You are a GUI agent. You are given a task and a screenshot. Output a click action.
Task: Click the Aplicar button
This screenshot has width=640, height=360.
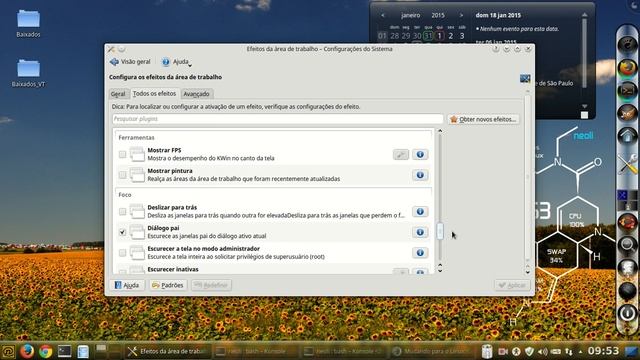point(512,285)
